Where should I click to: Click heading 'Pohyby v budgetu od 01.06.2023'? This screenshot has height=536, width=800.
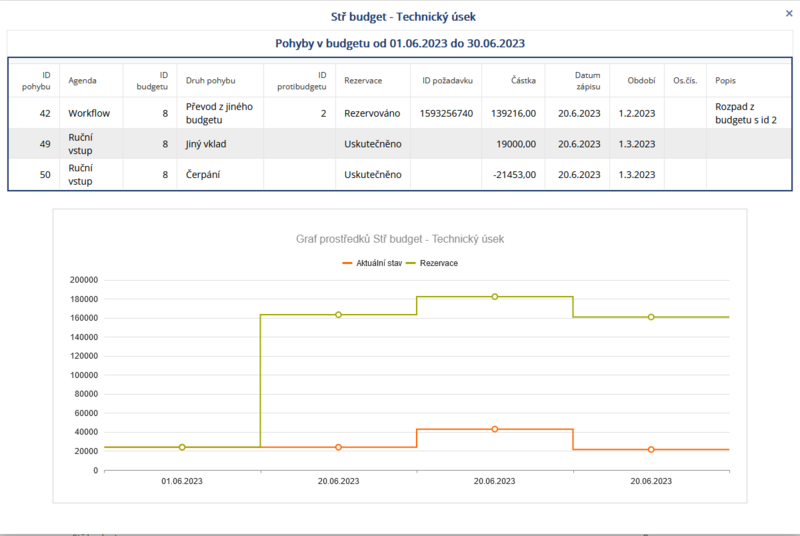click(400, 43)
